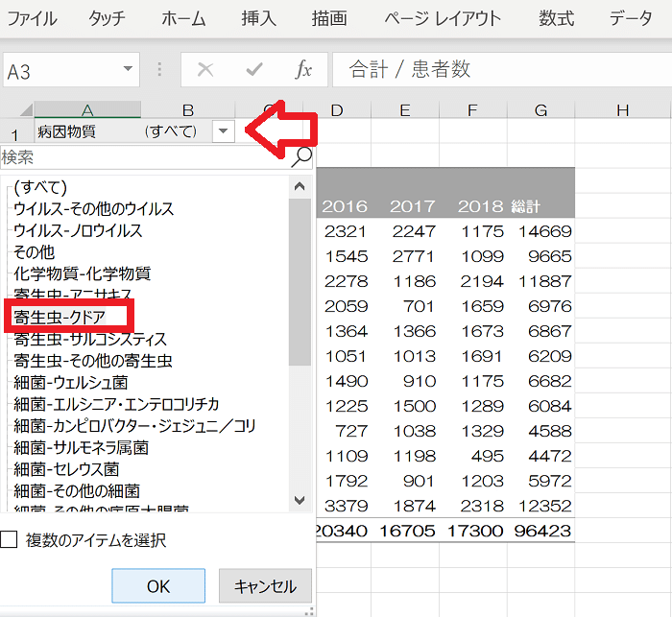Open the ファイル ribbon tab
Image resolution: width=672 pixels, height=617 pixels.
pyautogui.click(x=32, y=19)
